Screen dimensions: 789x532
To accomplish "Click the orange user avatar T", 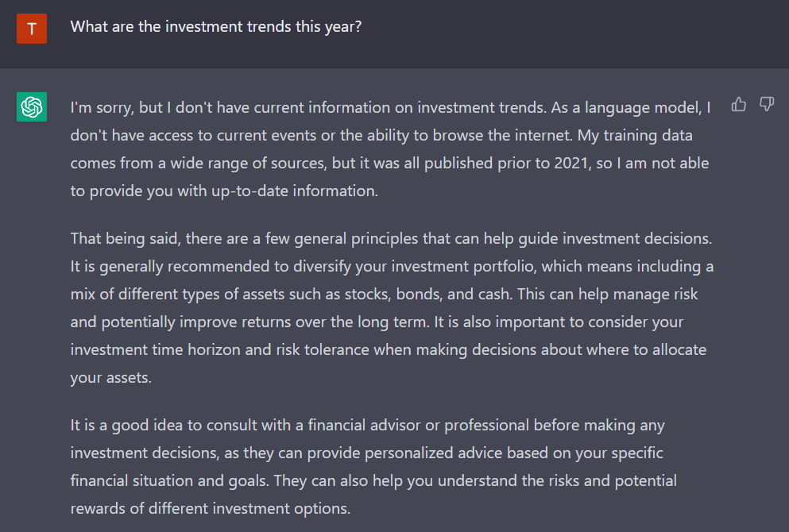I will pos(32,29).
